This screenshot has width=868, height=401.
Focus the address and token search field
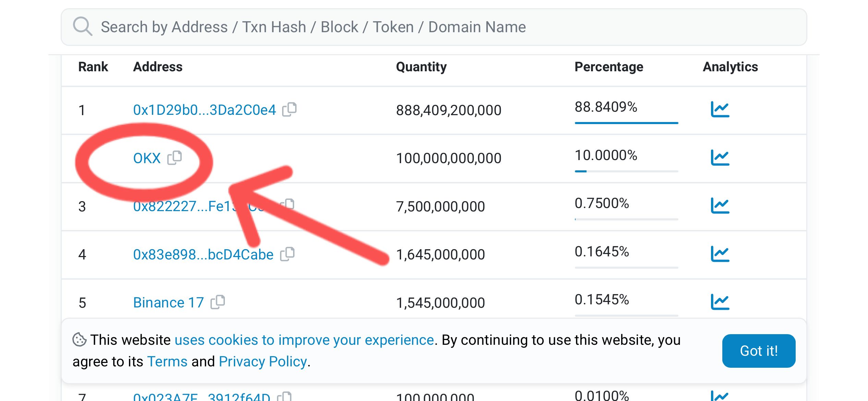[446, 27]
